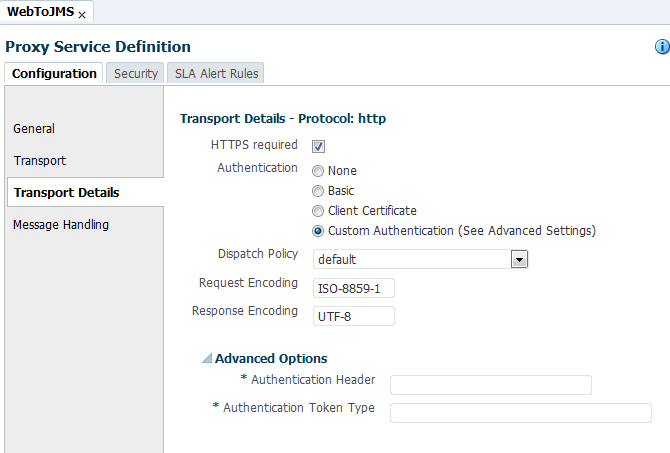Select Transport Details in sidebar
This screenshot has width=670, height=453.
click(x=66, y=192)
